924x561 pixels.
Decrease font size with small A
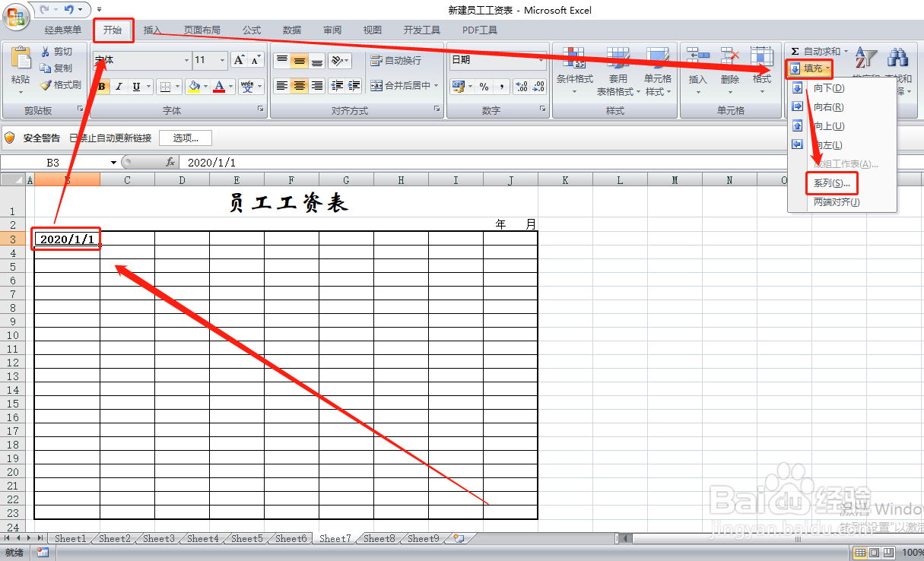(256, 60)
